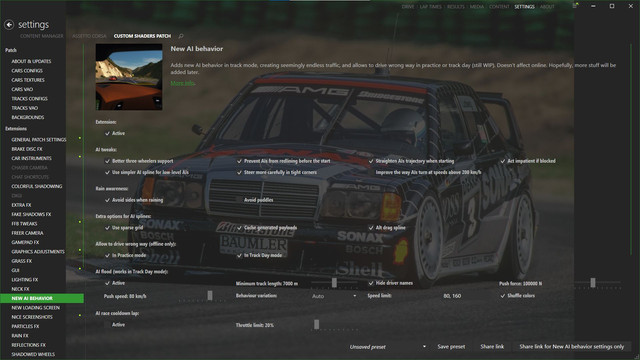
Task: Open TRACKS CONFIGS sidebar item
Action: (x=29, y=99)
